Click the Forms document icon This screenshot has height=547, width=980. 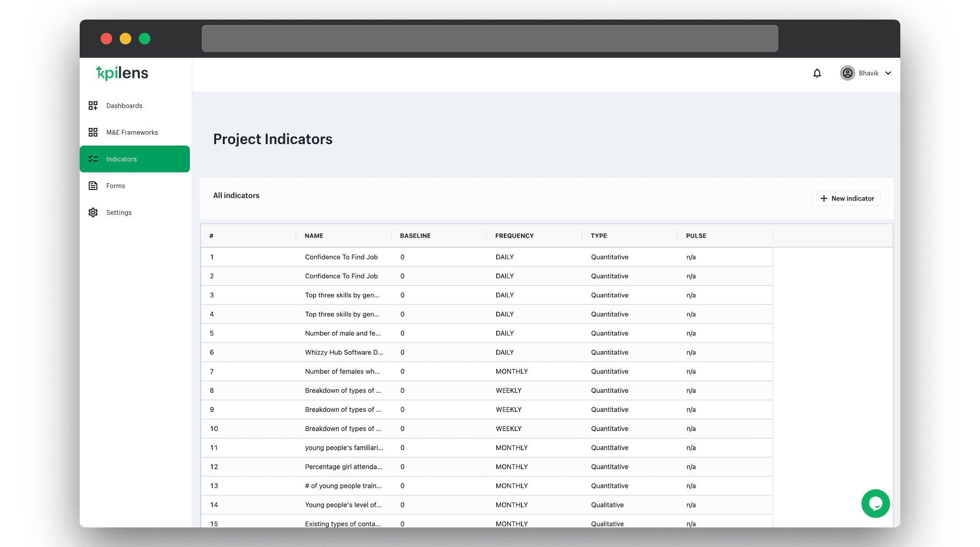[93, 186]
